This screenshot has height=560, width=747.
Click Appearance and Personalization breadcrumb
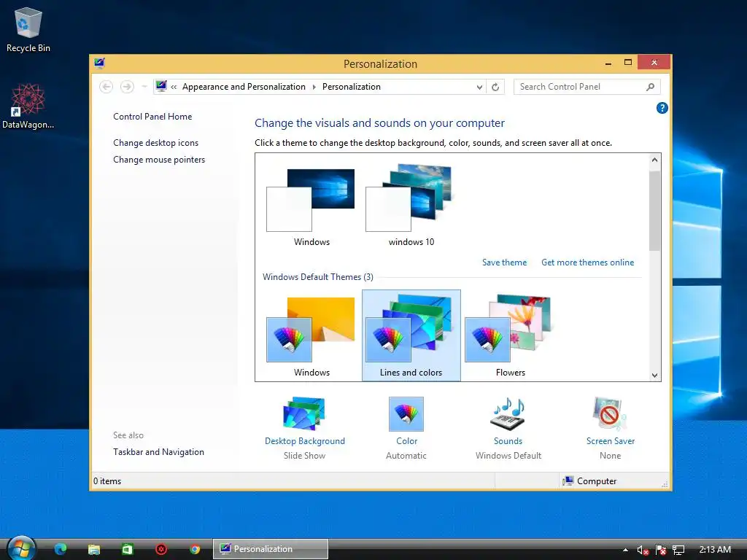(244, 87)
